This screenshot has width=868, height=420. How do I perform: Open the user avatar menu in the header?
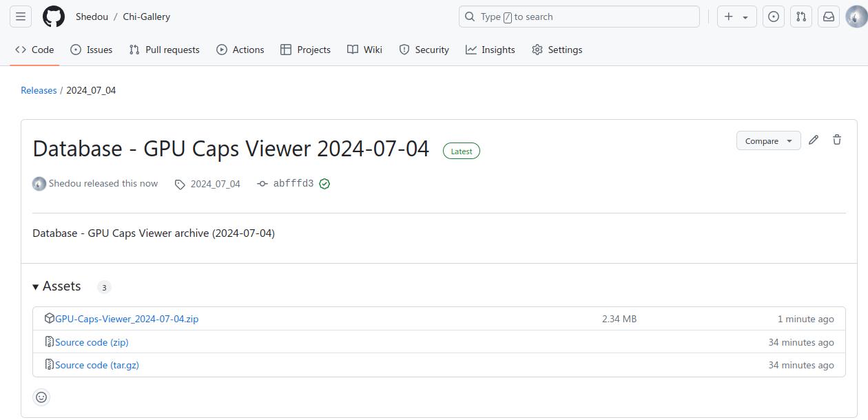(x=856, y=17)
